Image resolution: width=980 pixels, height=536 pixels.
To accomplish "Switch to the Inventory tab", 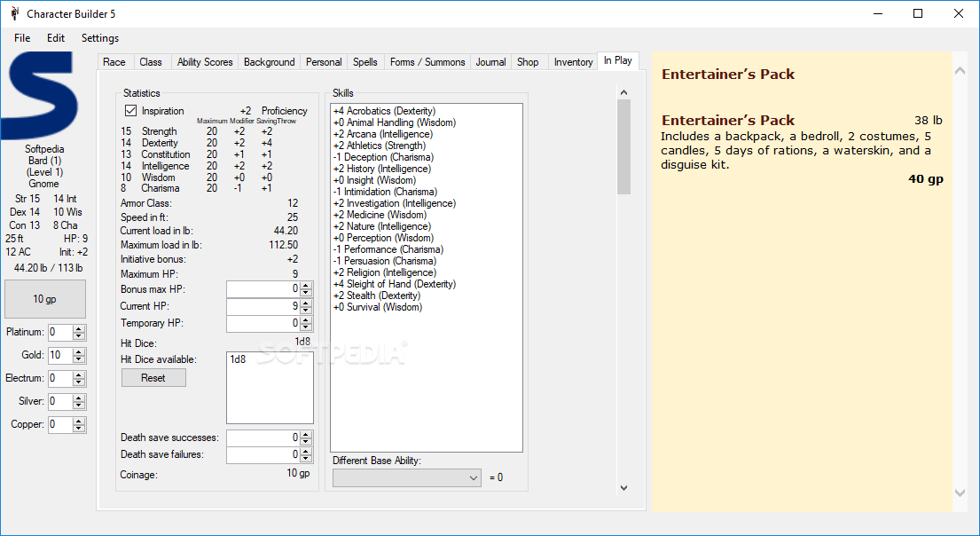I will coord(573,62).
